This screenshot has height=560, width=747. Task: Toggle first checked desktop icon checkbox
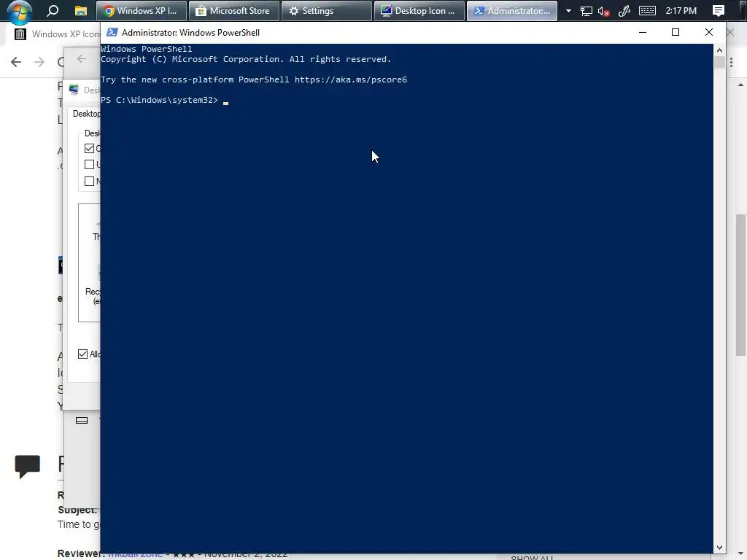pos(89,149)
